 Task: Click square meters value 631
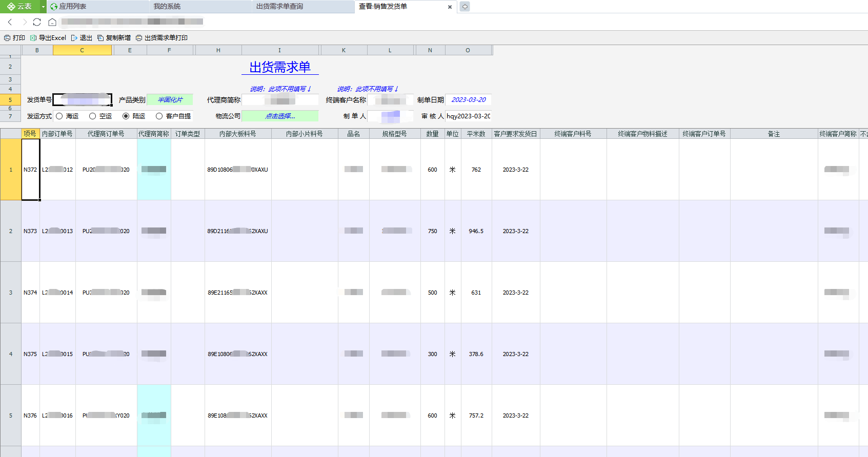(x=476, y=293)
